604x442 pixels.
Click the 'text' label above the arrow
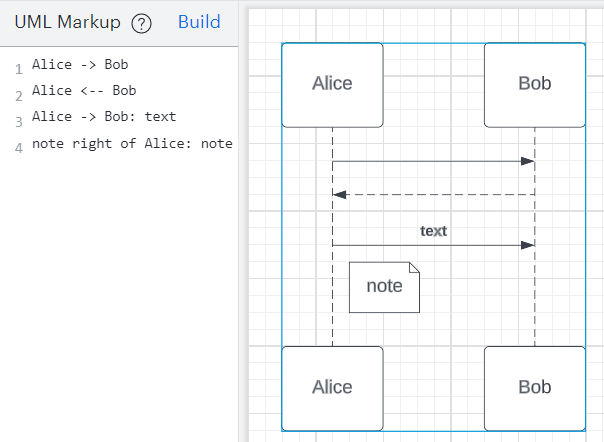point(433,231)
